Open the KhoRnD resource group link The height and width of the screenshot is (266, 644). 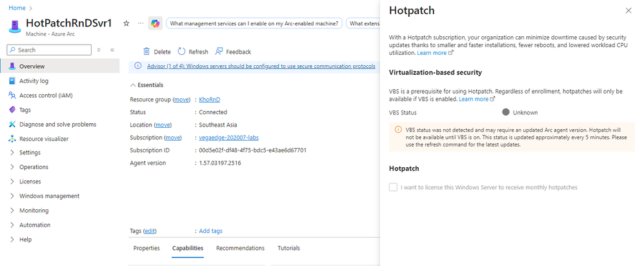(x=210, y=99)
